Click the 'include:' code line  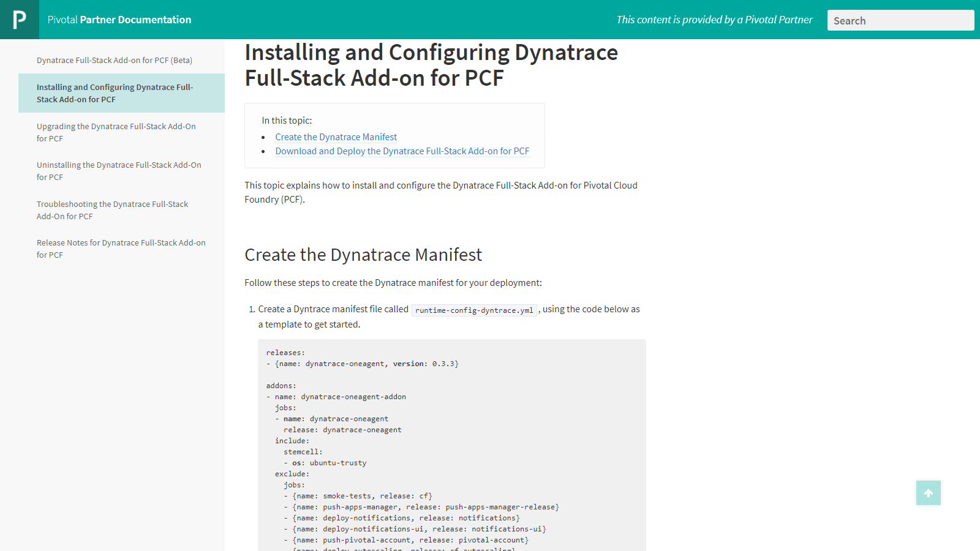pos(292,441)
